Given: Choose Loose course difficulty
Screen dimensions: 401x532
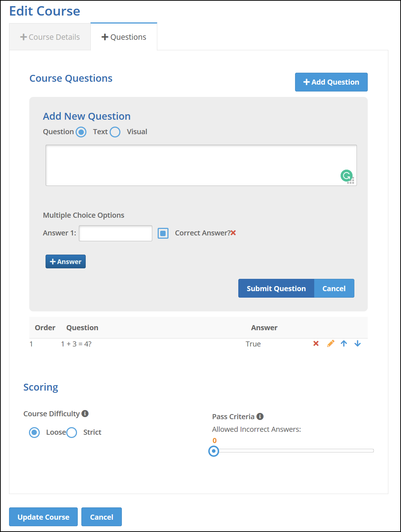Looking at the screenshot, I should tap(34, 432).
